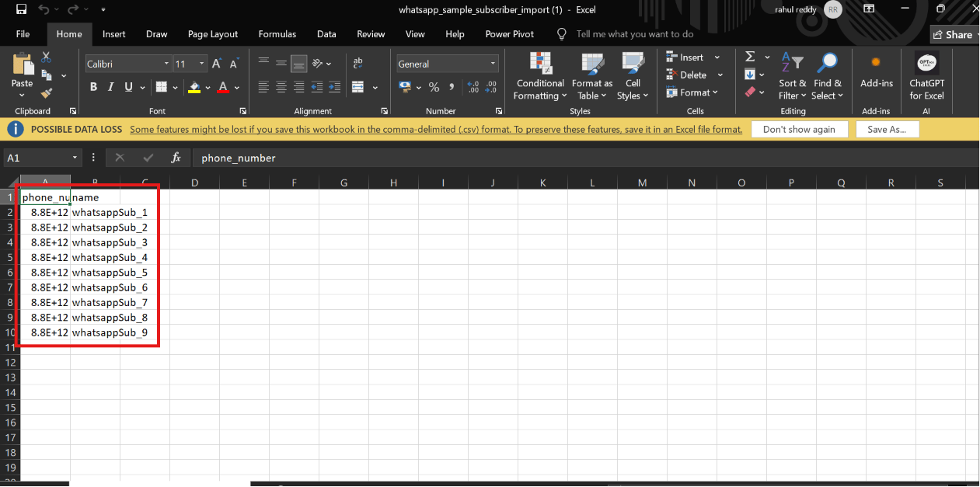980x487 pixels.
Task: Toggle Bold formatting
Action: (94, 87)
